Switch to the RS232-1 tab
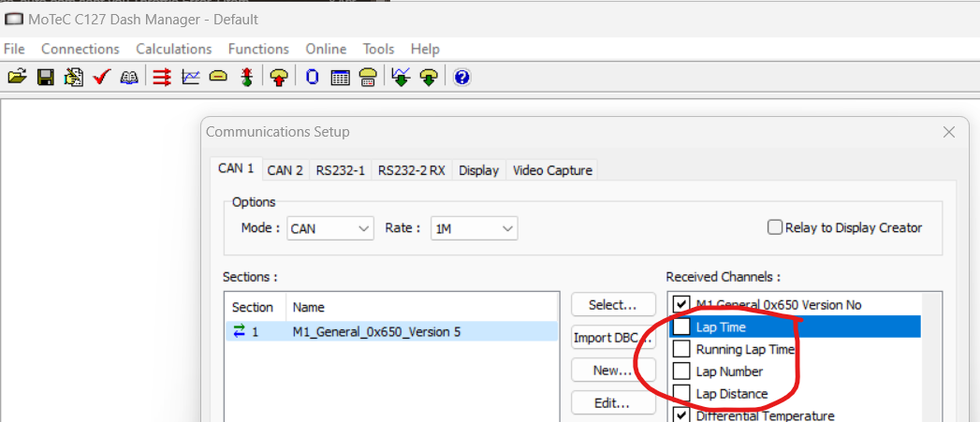The height and width of the screenshot is (422, 980). point(341,170)
